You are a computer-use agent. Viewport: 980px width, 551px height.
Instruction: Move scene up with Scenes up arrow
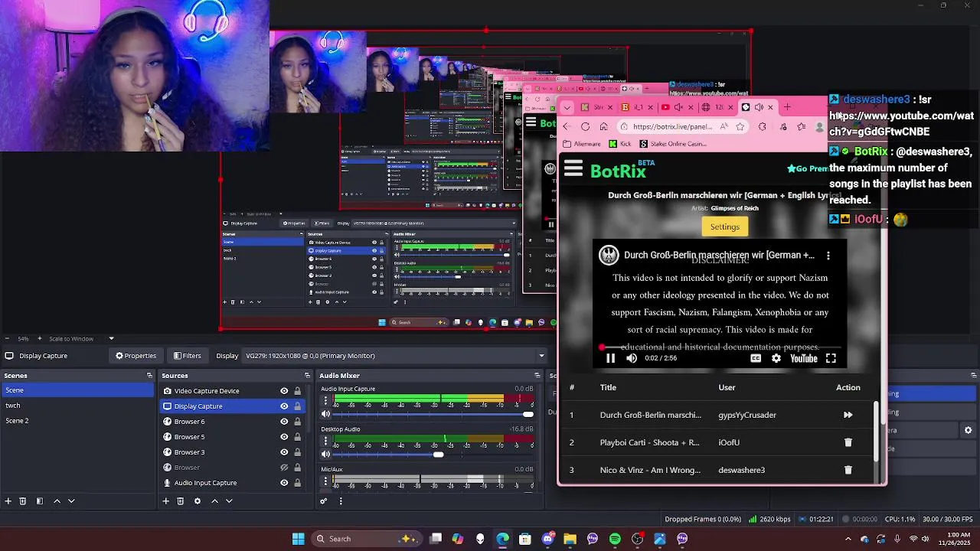click(57, 501)
